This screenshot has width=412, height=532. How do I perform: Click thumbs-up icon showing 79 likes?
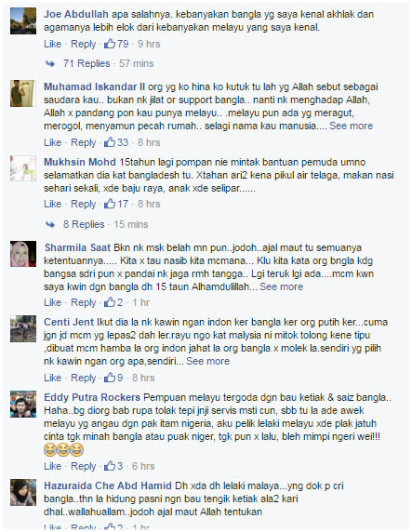(x=110, y=44)
